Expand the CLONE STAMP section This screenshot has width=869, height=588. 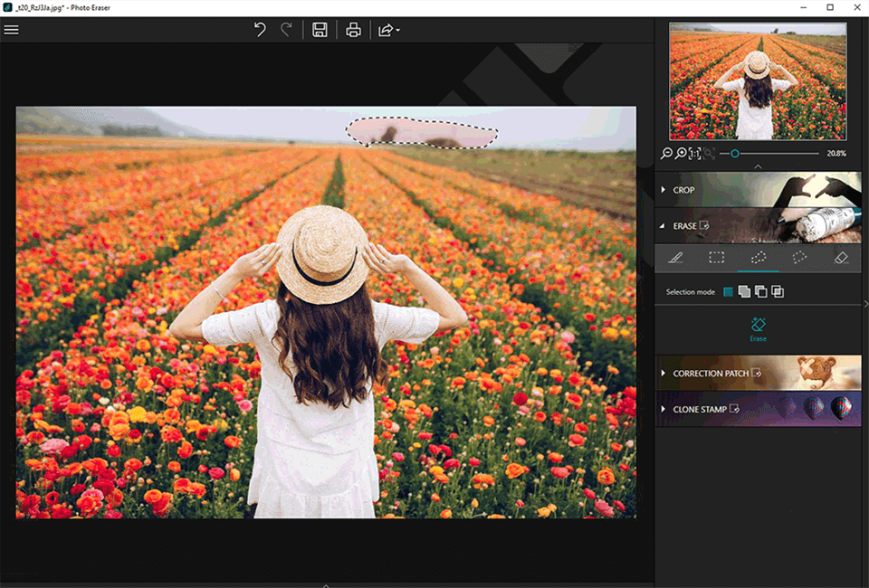699,409
